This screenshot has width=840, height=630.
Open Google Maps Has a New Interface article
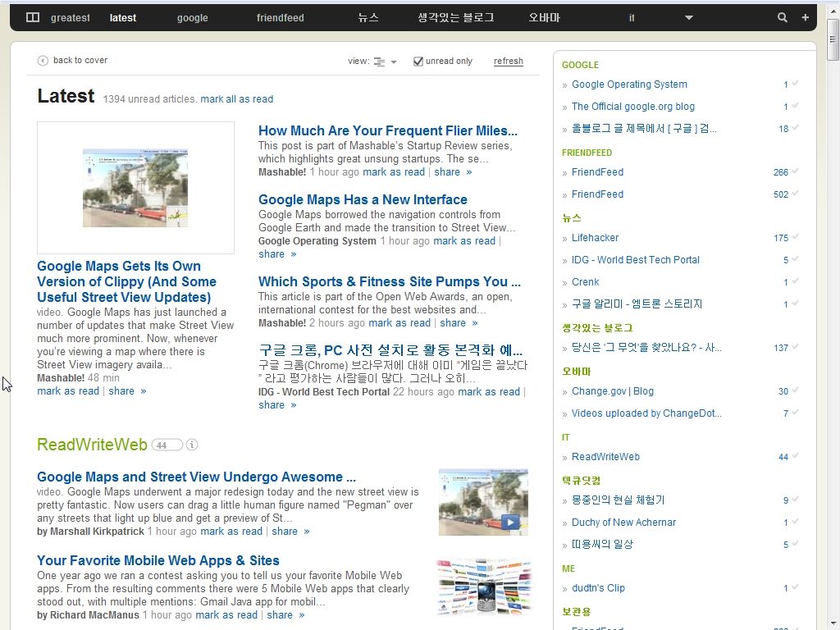coord(363,200)
